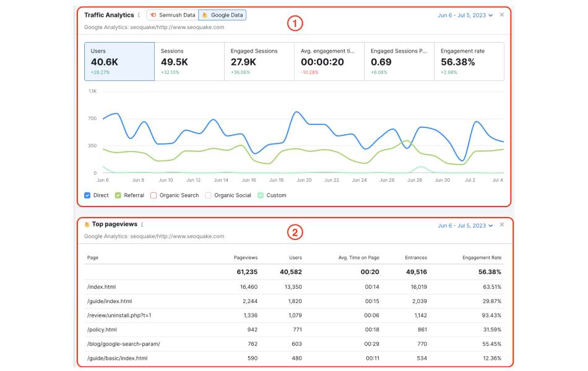Image resolution: width=588 pixels, height=371 pixels.
Task: Click the Jun 20 label on chart axis
Action: 304,181
